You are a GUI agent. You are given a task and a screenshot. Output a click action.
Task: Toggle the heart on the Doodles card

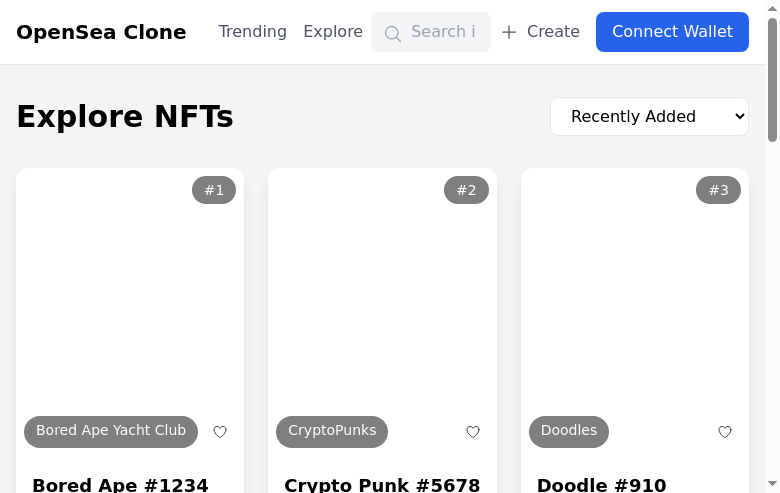(725, 432)
